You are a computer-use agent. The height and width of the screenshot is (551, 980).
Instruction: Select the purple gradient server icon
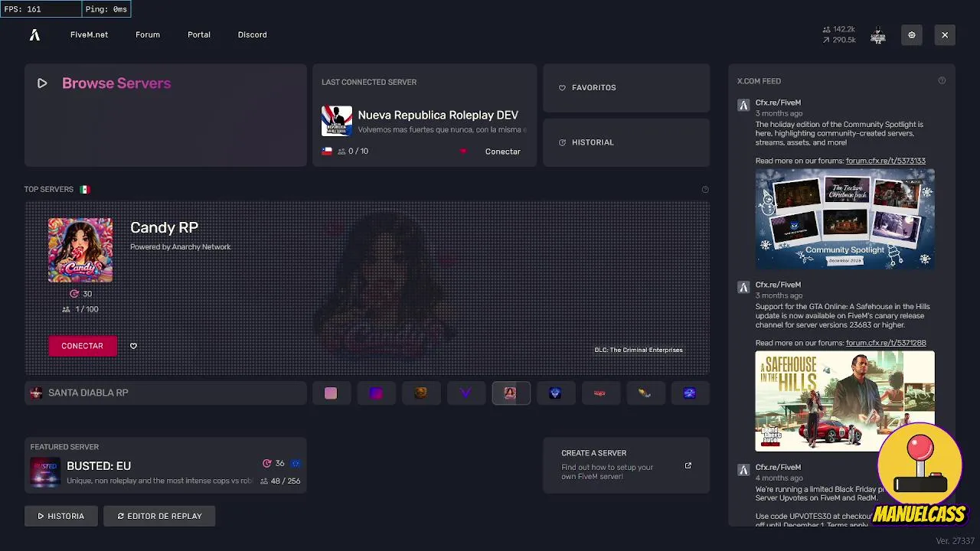point(376,393)
